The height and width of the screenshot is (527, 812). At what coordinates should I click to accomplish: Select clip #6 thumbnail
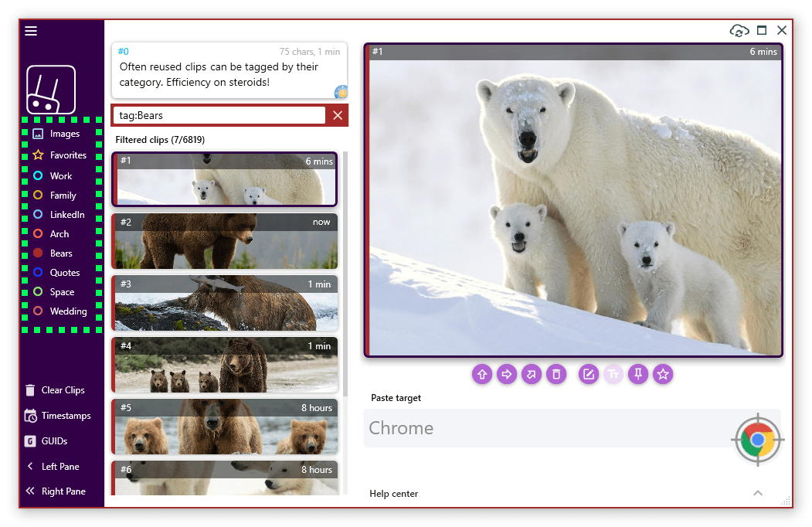(224, 478)
